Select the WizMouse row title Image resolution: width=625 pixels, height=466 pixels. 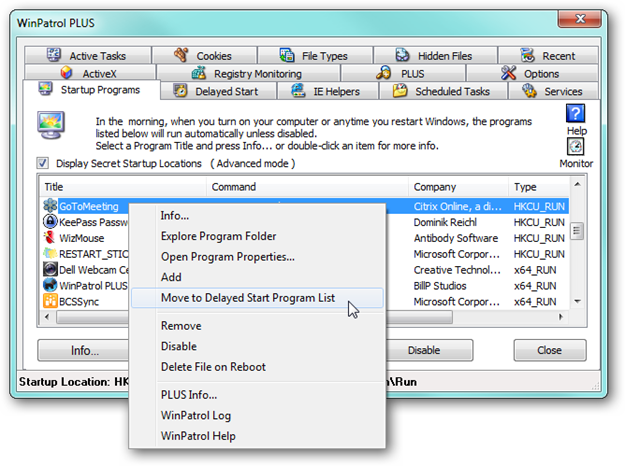(82, 238)
